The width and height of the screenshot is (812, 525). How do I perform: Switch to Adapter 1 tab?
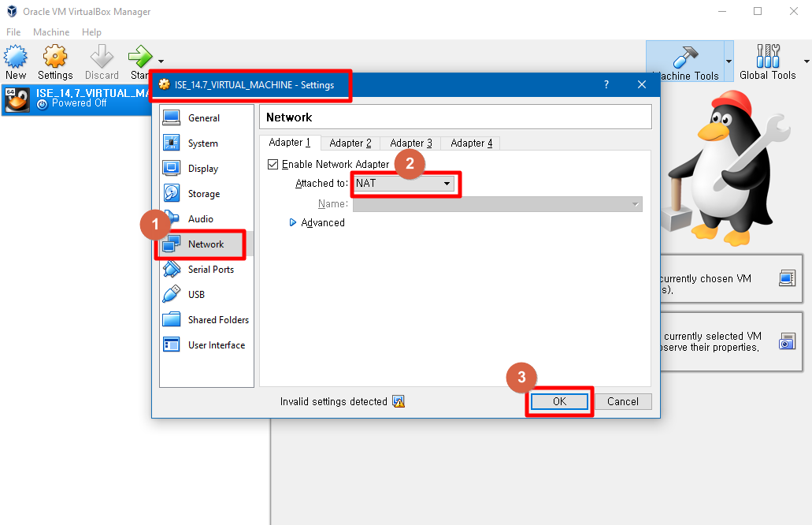tap(290, 143)
